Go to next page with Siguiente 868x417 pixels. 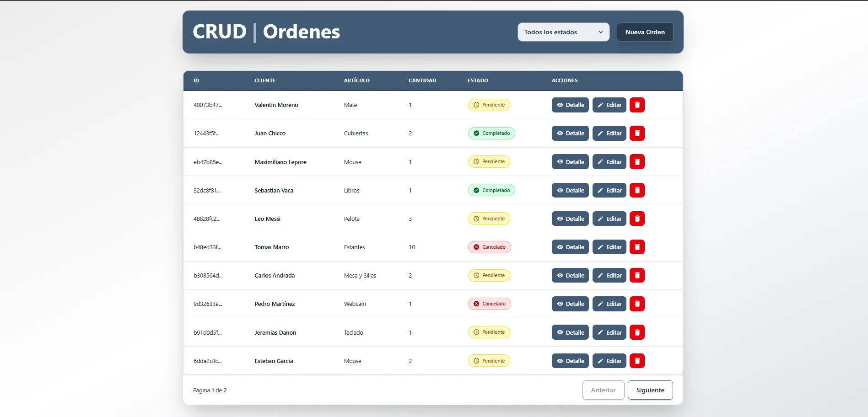[650, 390]
